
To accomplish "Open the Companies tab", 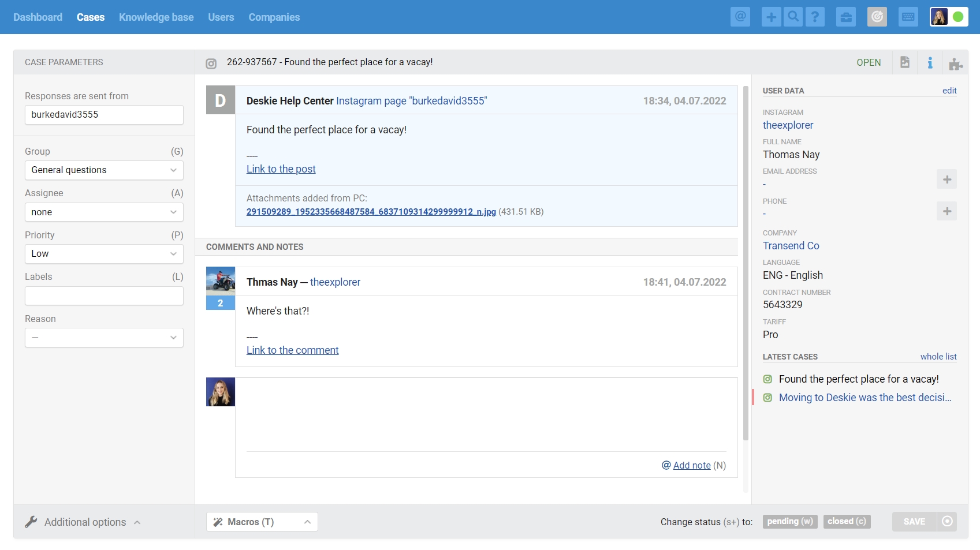I will (x=274, y=17).
